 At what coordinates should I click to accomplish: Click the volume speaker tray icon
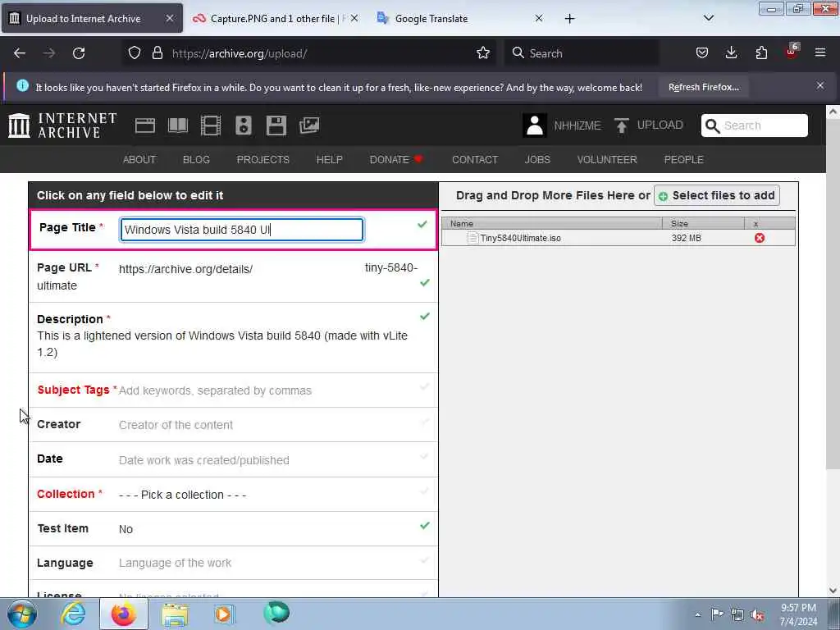point(757,614)
